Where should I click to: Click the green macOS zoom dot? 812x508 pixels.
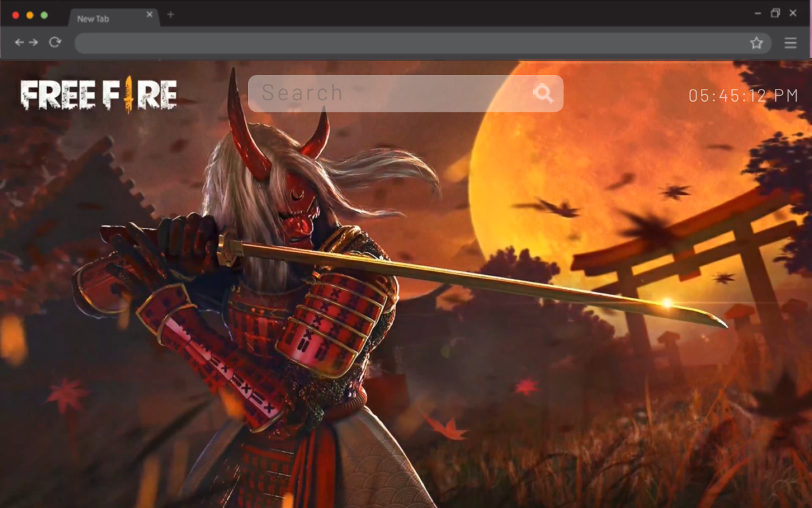tap(44, 15)
